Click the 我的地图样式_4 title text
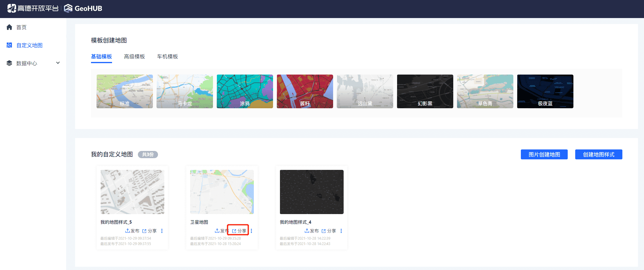Image resolution: width=644 pixels, height=270 pixels. tap(296, 222)
